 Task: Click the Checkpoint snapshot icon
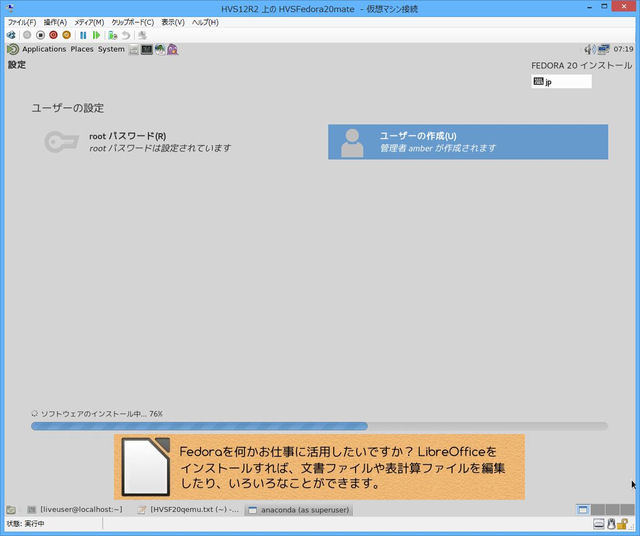(113, 35)
